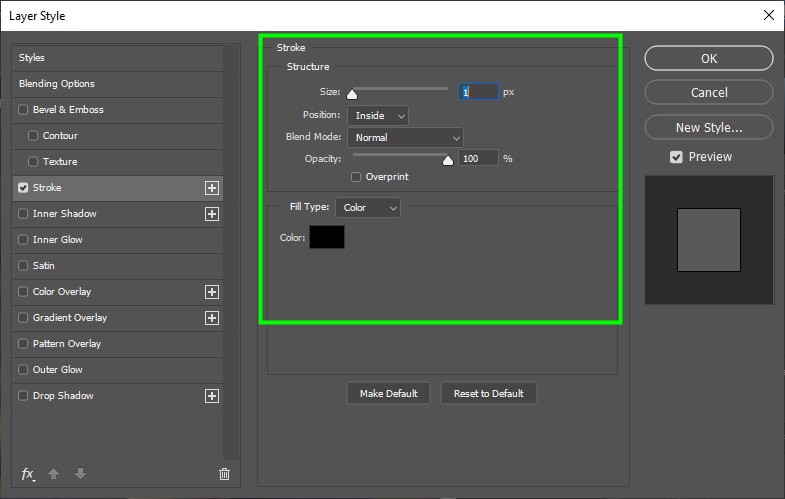
Task: Click the OK button
Action: pos(709,59)
